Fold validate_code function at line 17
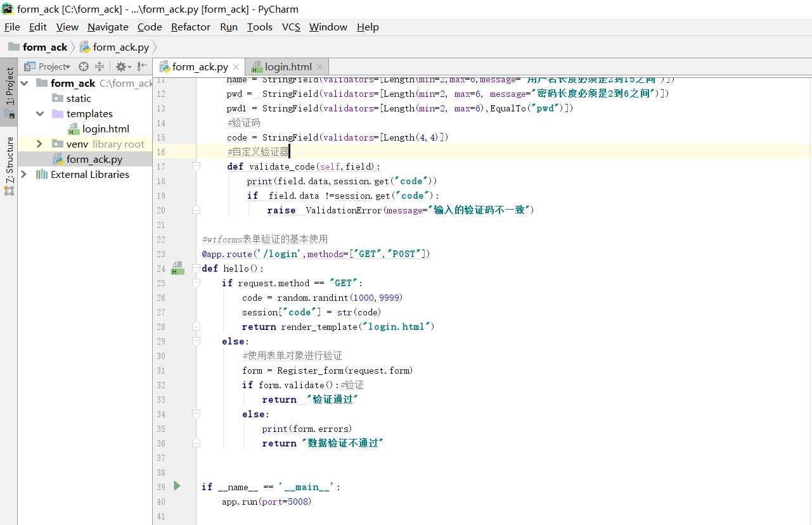This screenshot has width=812, height=525. tap(196, 166)
